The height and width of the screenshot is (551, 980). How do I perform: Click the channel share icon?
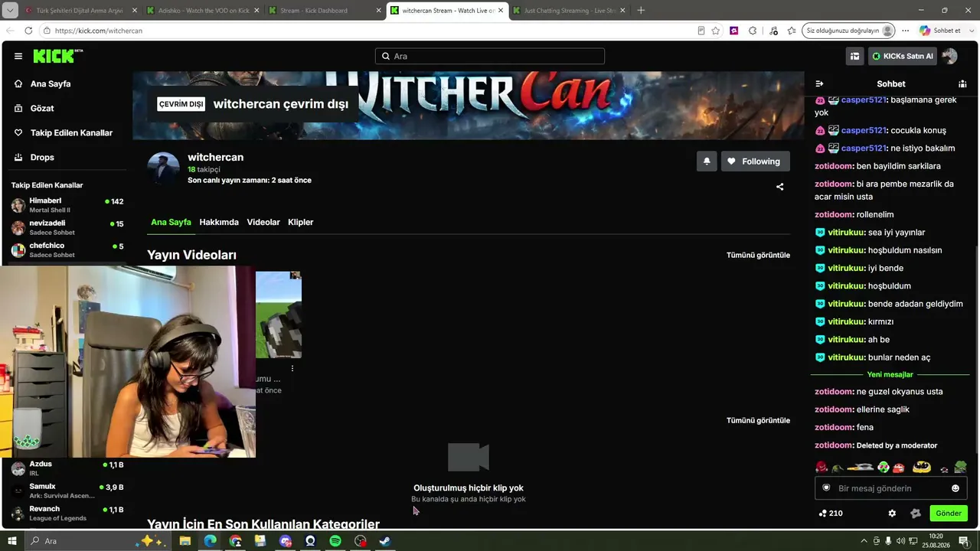(779, 187)
